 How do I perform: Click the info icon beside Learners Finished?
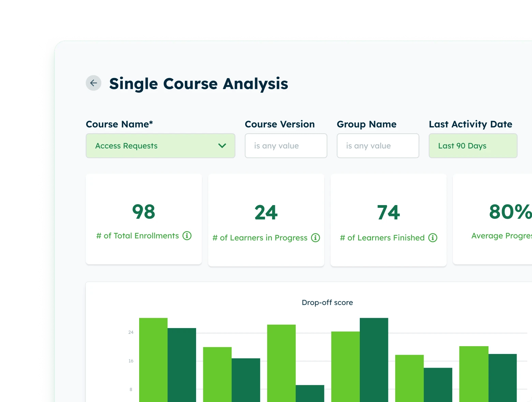coord(433,238)
